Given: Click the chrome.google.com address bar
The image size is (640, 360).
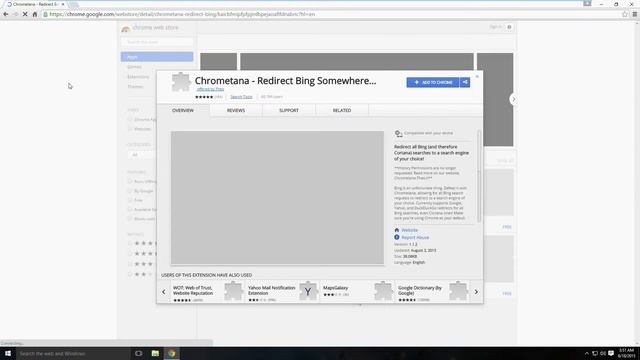Looking at the screenshot, I should pyautogui.click(x=331, y=14).
